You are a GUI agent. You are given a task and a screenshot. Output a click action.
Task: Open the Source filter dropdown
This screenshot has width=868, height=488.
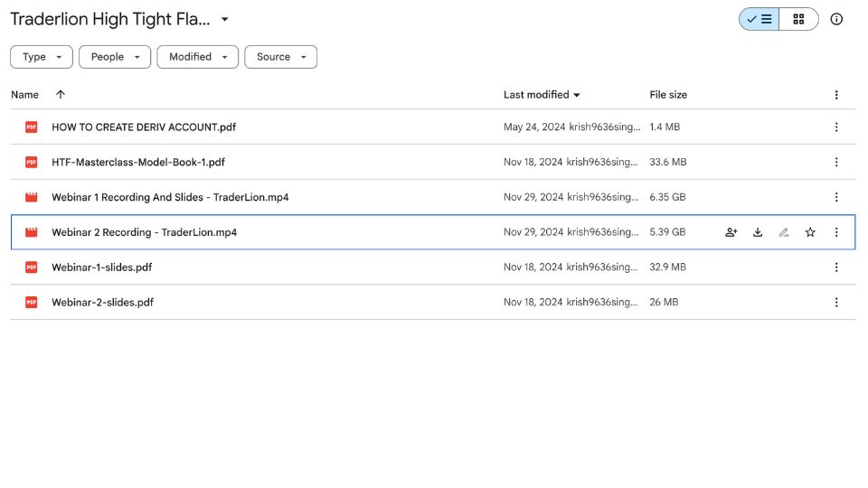280,57
